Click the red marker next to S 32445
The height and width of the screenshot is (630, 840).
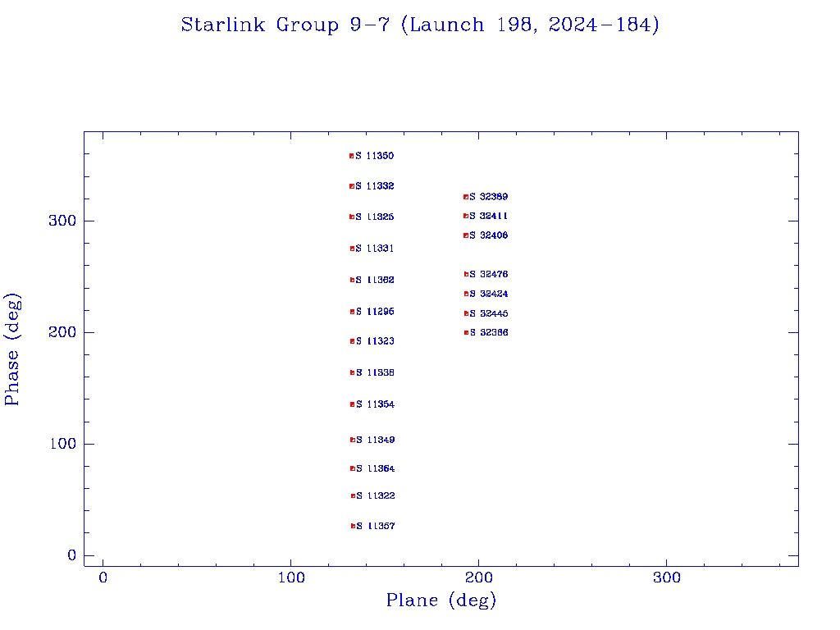[x=466, y=313]
